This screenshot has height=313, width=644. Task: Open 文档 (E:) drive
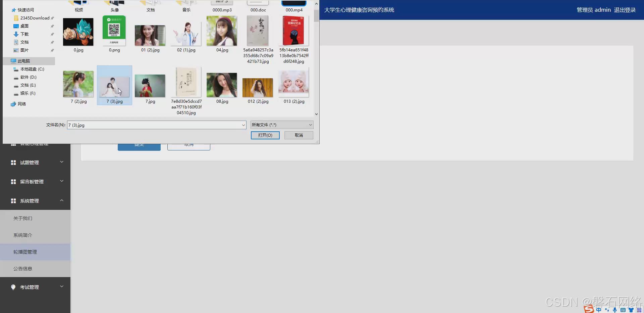(28, 85)
